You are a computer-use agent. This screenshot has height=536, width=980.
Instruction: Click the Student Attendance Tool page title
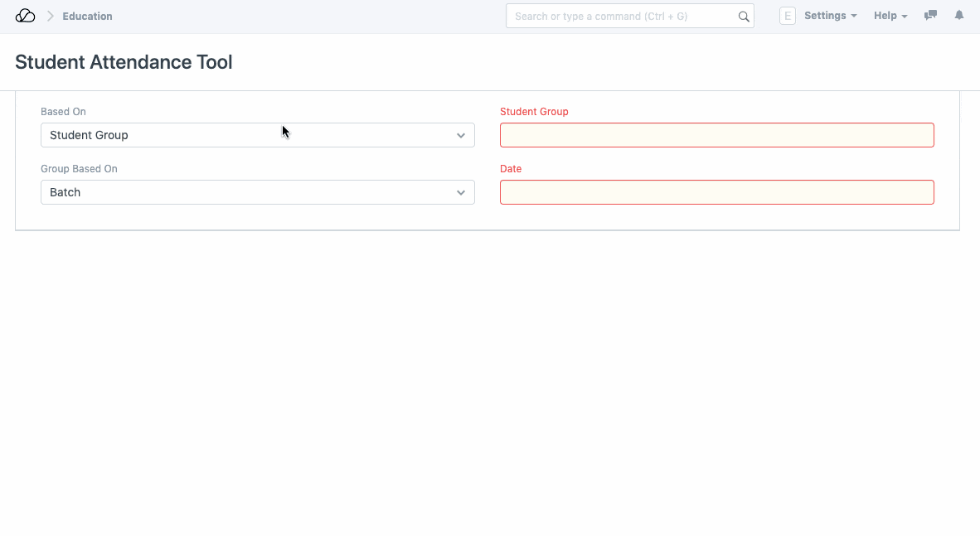124,62
